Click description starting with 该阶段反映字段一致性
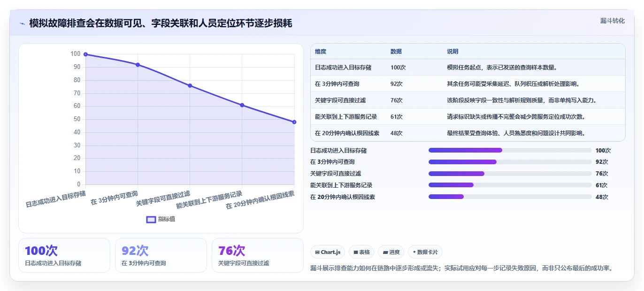The image size is (644, 291). coord(521,100)
